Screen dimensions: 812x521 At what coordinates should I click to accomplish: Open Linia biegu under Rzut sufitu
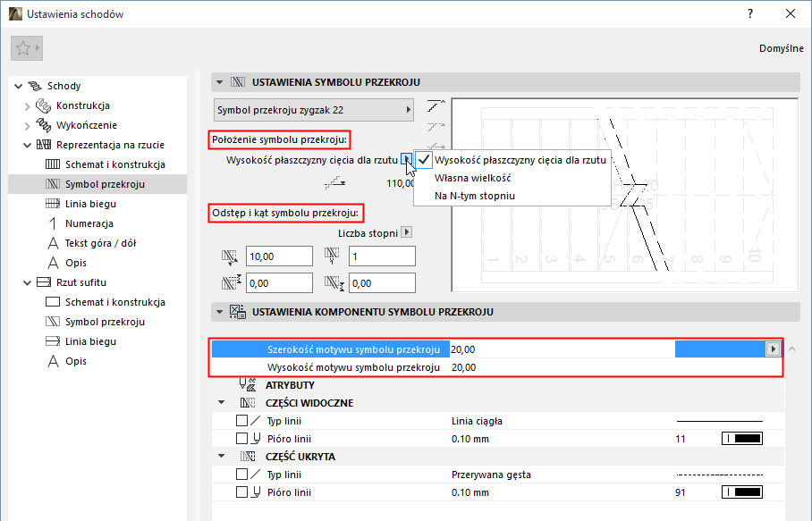click(90, 341)
